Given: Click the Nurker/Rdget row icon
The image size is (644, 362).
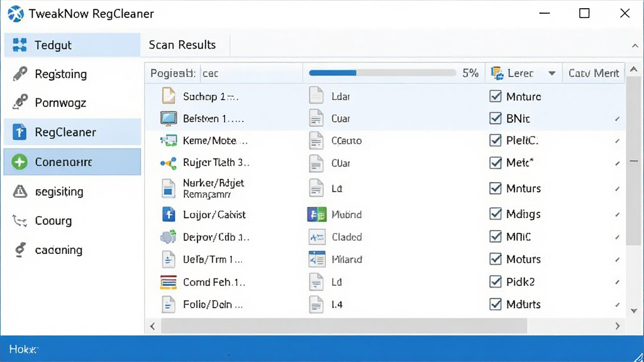Looking at the screenshot, I should [x=169, y=189].
